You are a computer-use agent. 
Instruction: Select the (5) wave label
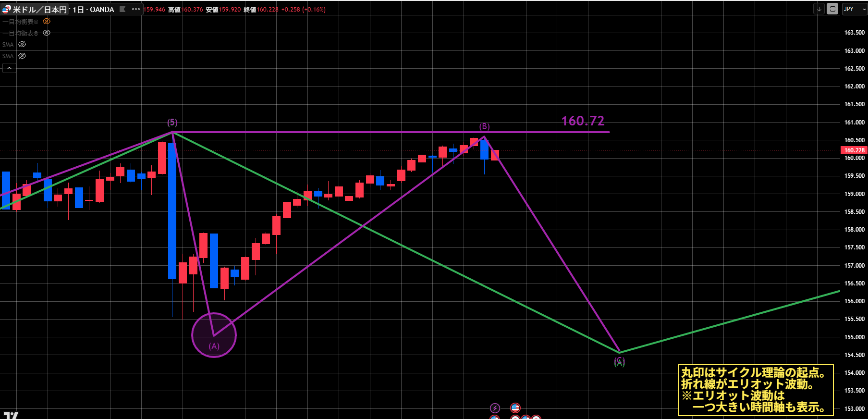pyautogui.click(x=172, y=123)
